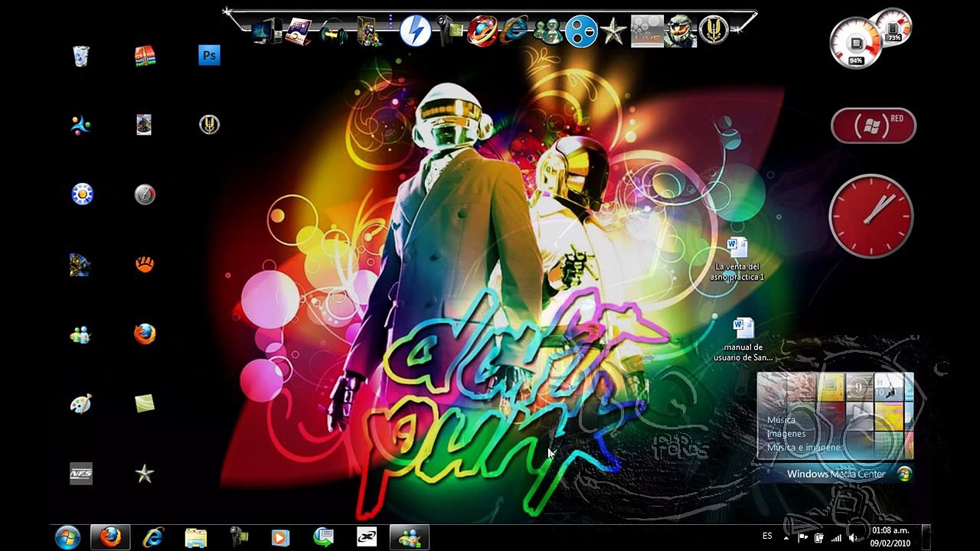Open Firefox shortcut on the desktop
This screenshot has width=980, height=551.
point(145,334)
